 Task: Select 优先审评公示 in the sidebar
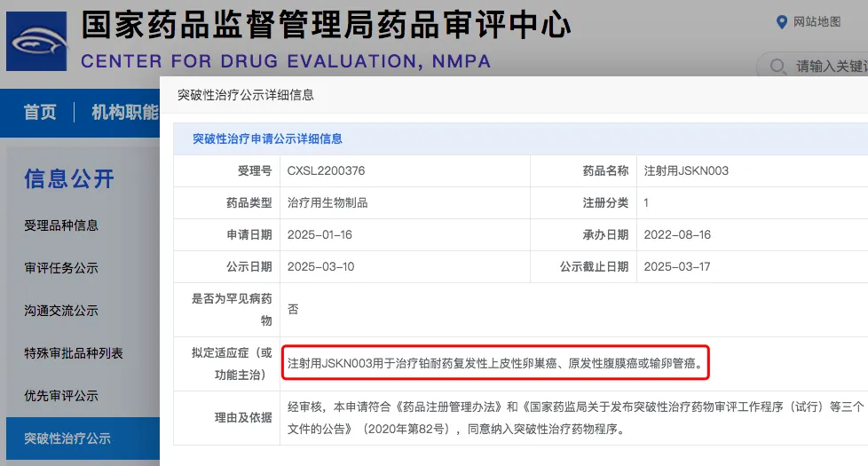(x=61, y=396)
